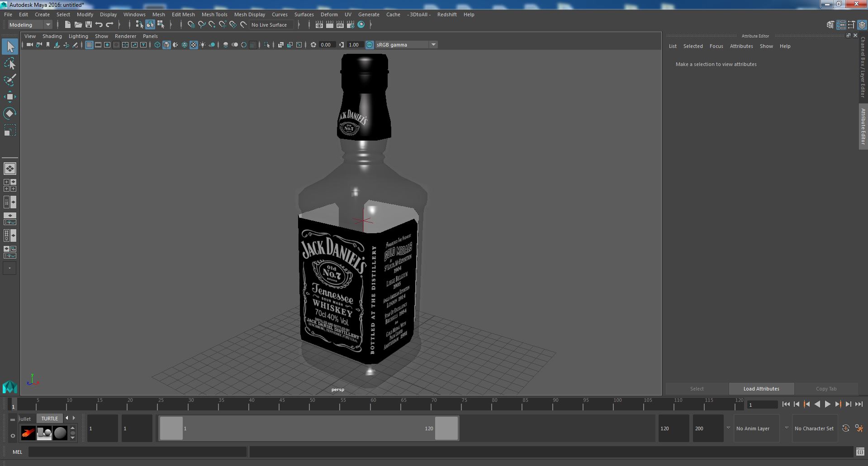
Task: Open Render Settings
Action: pyautogui.click(x=350, y=24)
